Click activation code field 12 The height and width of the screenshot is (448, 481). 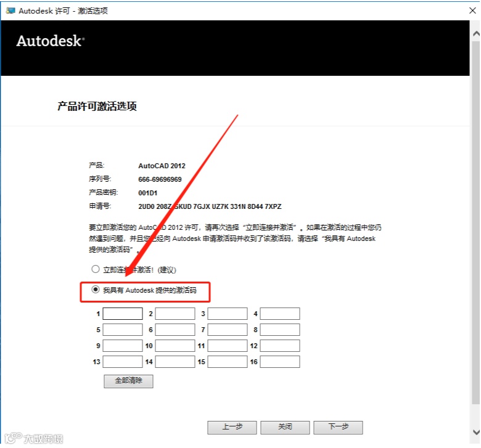click(x=280, y=346)
